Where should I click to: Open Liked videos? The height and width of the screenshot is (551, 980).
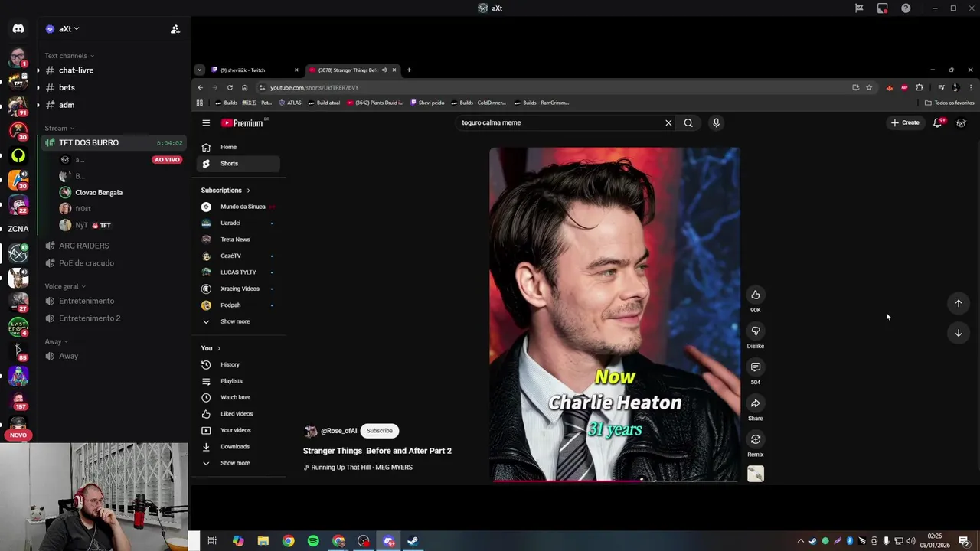pyautogui.click(x=237, y=414)
